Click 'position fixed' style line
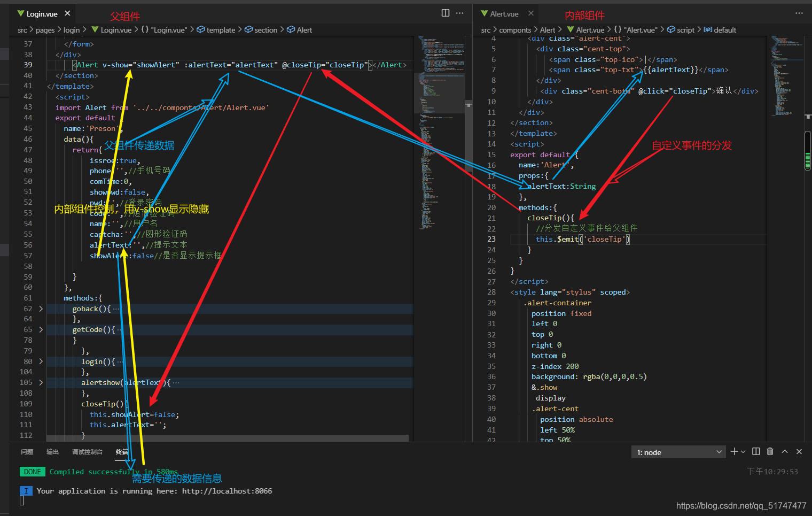This screenshot has width=812, height=516. [x=561, y=313]
